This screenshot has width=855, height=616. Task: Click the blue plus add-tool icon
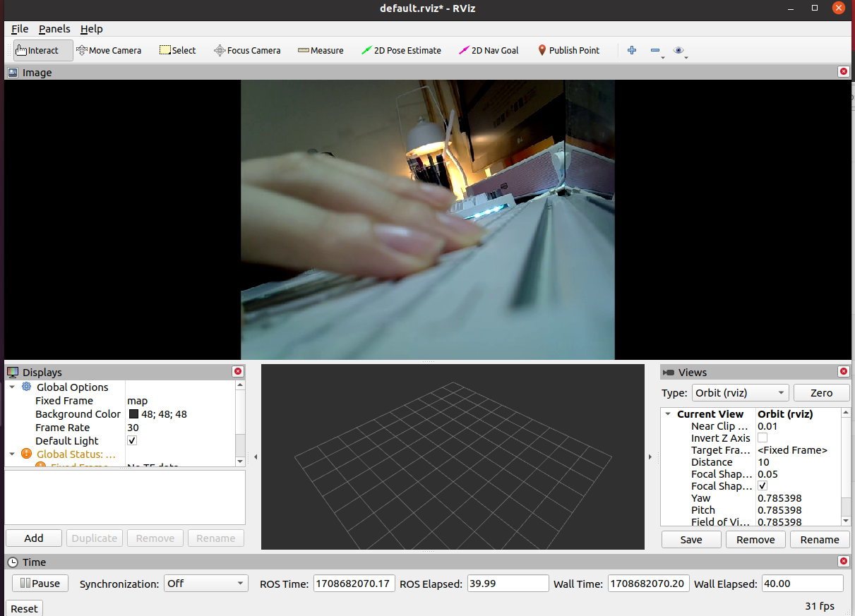632,50
